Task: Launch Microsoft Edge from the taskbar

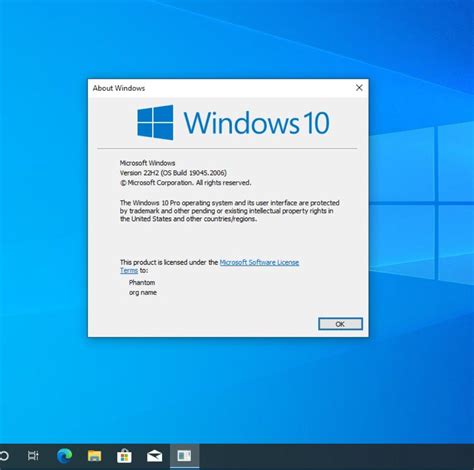Action: [64, 456]
